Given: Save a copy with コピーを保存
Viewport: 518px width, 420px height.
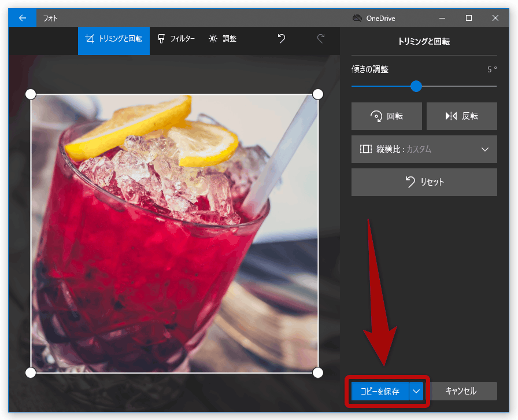Looking at the screenshot, I should pos(380,391).
